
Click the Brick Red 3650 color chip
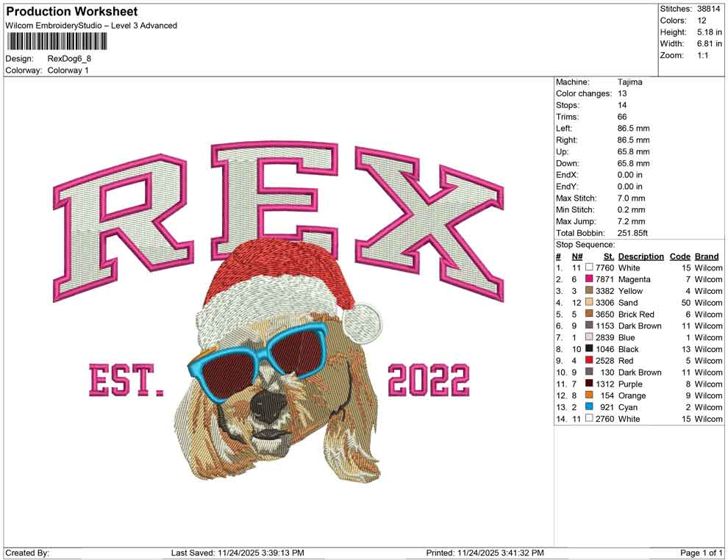588,314
